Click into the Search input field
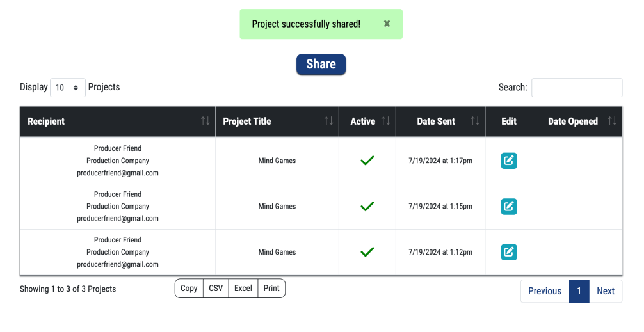 tap(576, 88)
